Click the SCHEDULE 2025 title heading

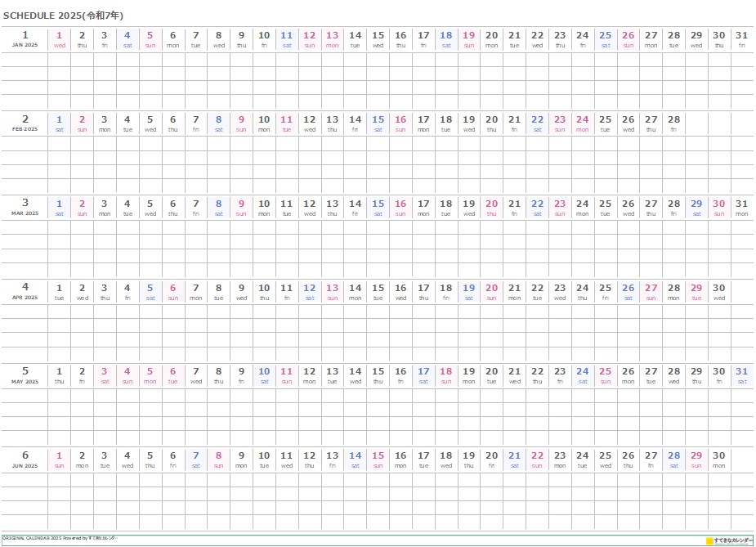[65, 15]
